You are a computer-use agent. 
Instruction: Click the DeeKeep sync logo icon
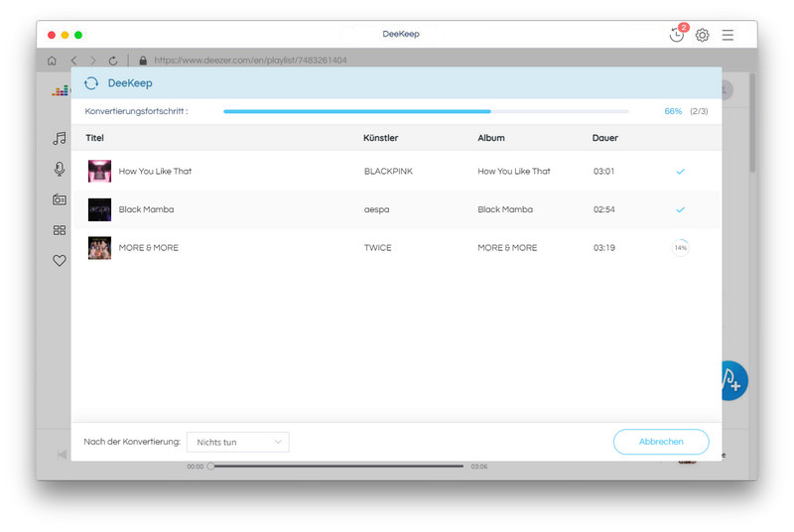coord(91,83)
